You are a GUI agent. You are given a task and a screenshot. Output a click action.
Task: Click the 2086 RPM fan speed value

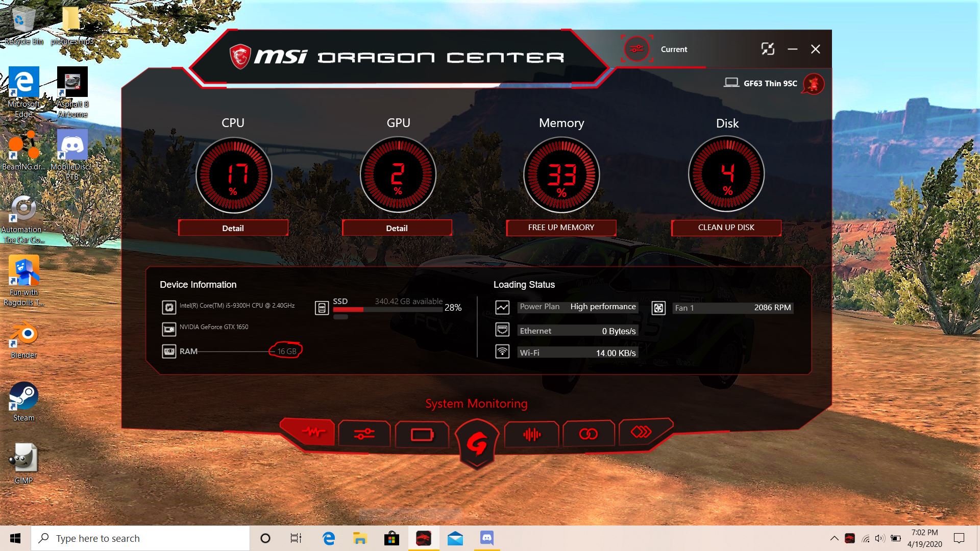772,308
